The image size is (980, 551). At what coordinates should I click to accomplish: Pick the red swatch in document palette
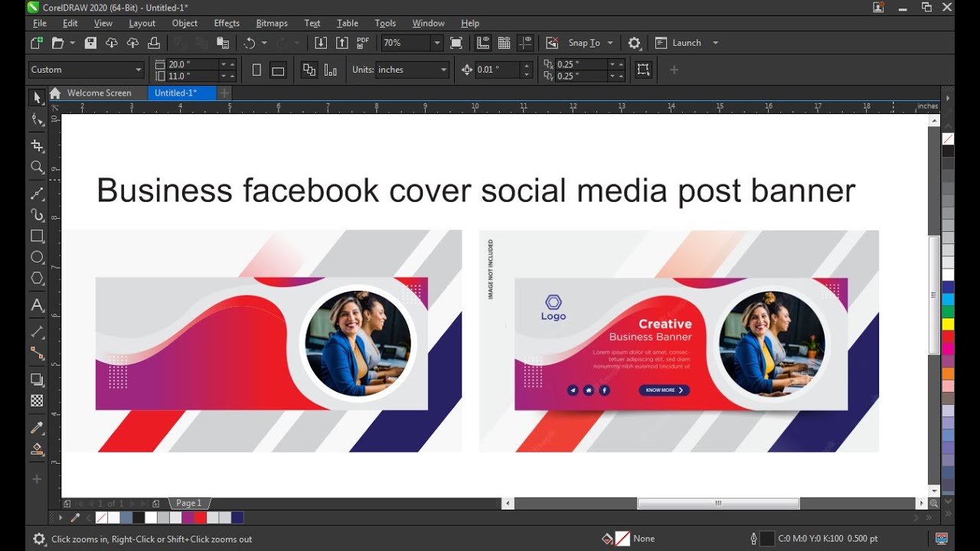(200, 518)
